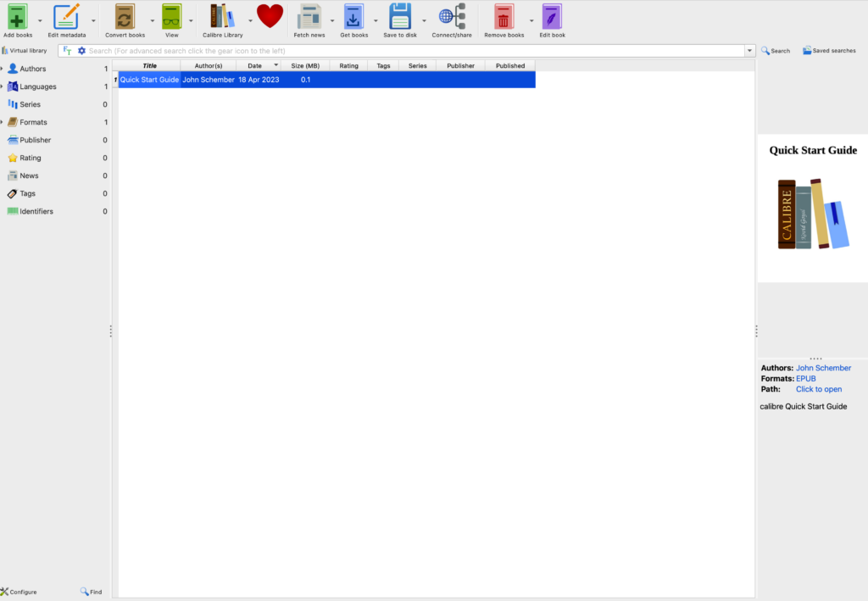Sort by the Series column header
868x601 pixels.
tap(417, 65)
